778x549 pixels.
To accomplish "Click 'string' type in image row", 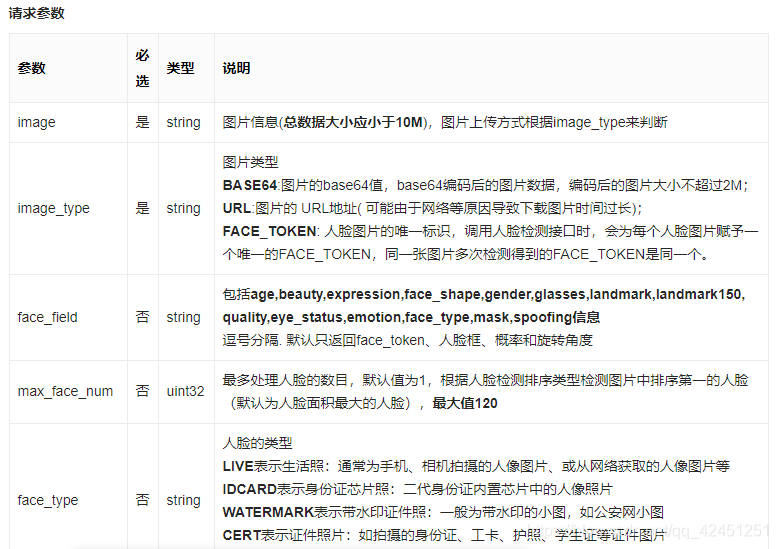I will point(184,122).
